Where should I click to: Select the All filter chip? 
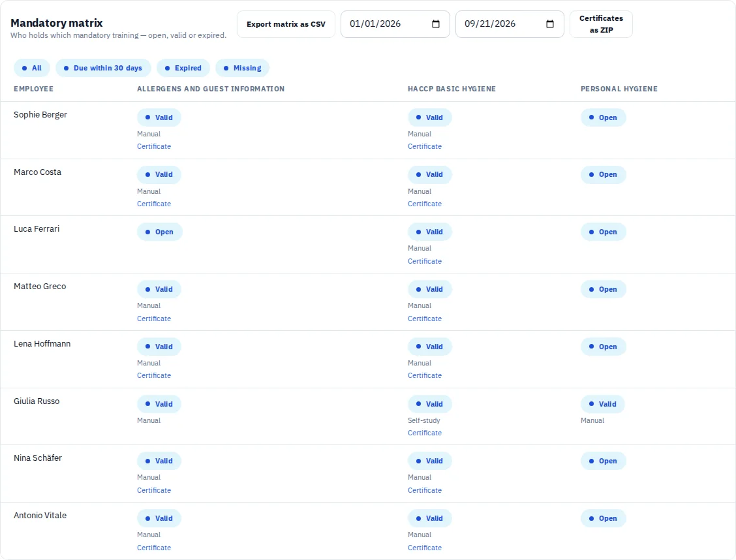click(31, 68)
